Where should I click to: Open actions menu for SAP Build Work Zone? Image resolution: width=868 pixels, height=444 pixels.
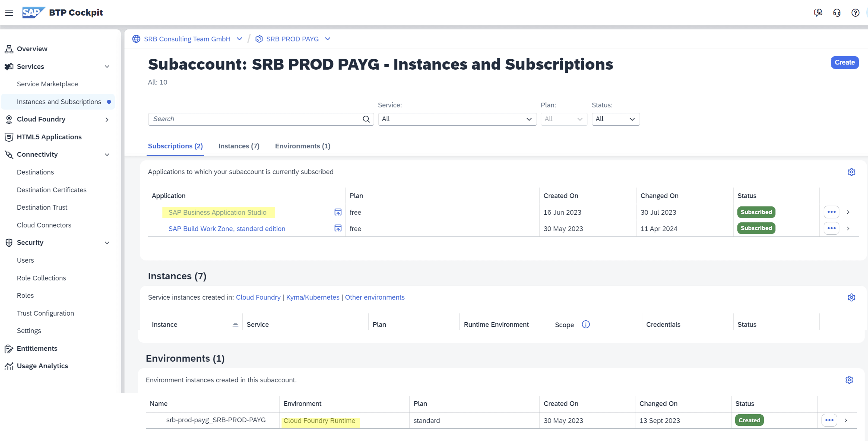coord(831,228)
